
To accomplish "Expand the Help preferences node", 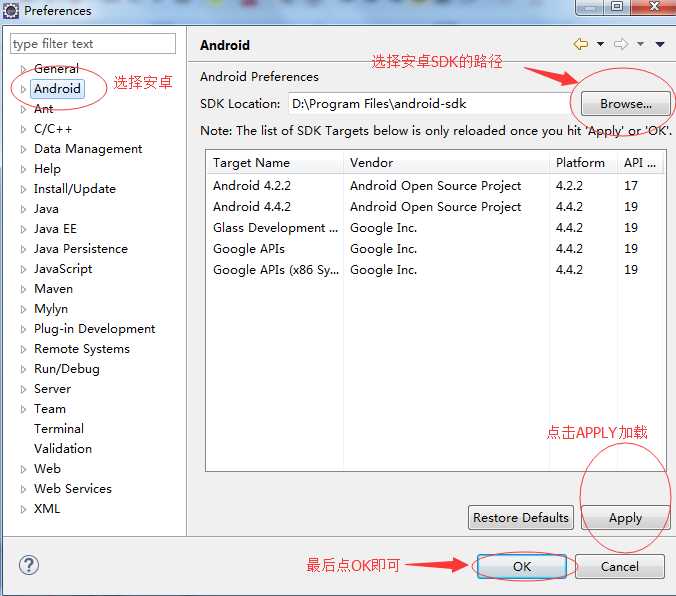I will [x=23, y=169].
